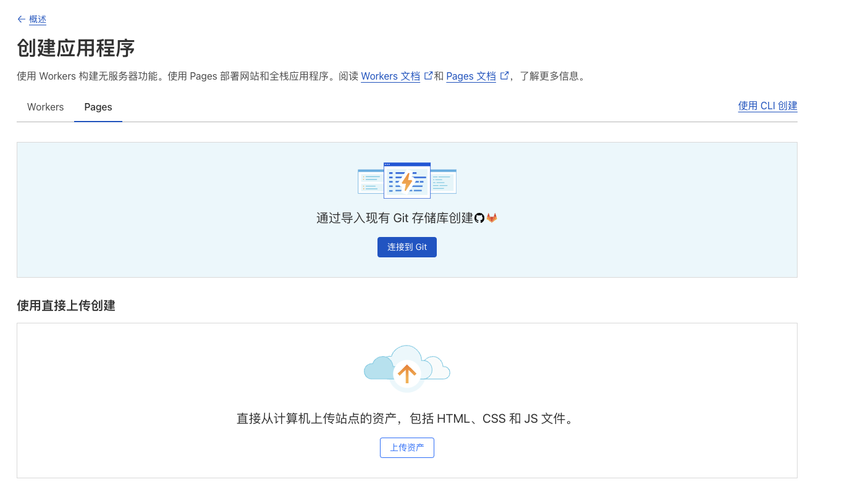Click the GitLab fox logo icon
The height and width of the screenshot is (482, 868).
point(492,218)
